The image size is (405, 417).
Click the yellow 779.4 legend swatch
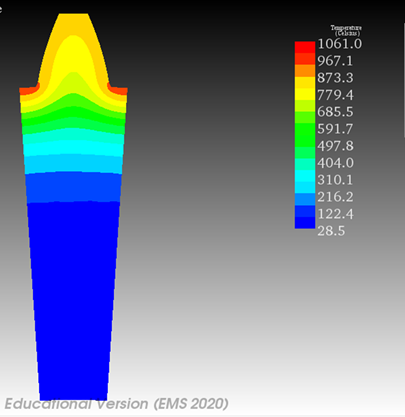pos(305,94)
